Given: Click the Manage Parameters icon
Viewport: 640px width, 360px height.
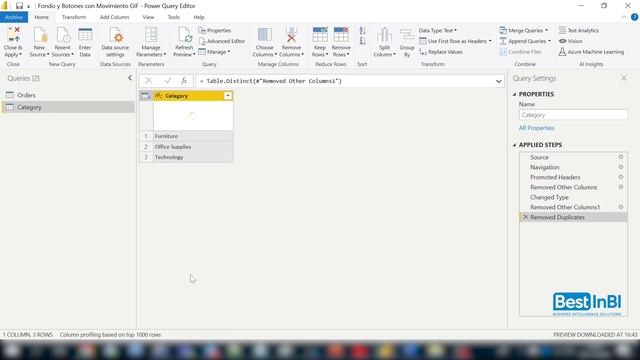Looking at the screenshot, I should (151, 35).
